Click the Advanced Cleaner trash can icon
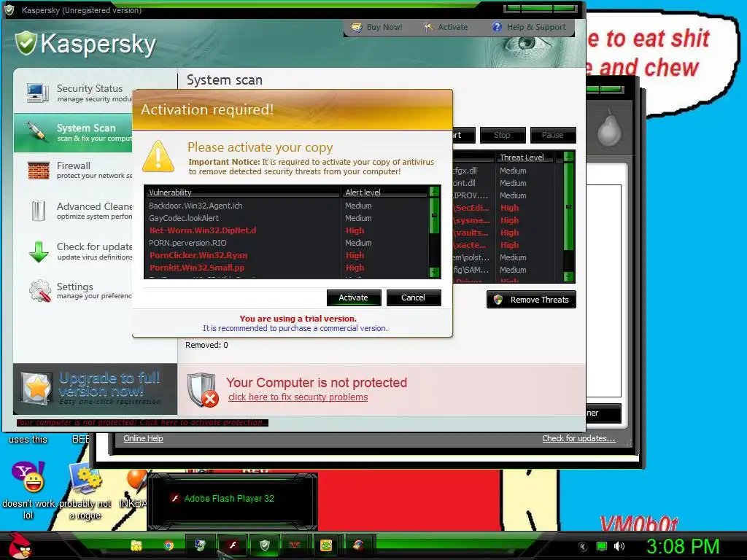747x560 pixels. (38, 211)
